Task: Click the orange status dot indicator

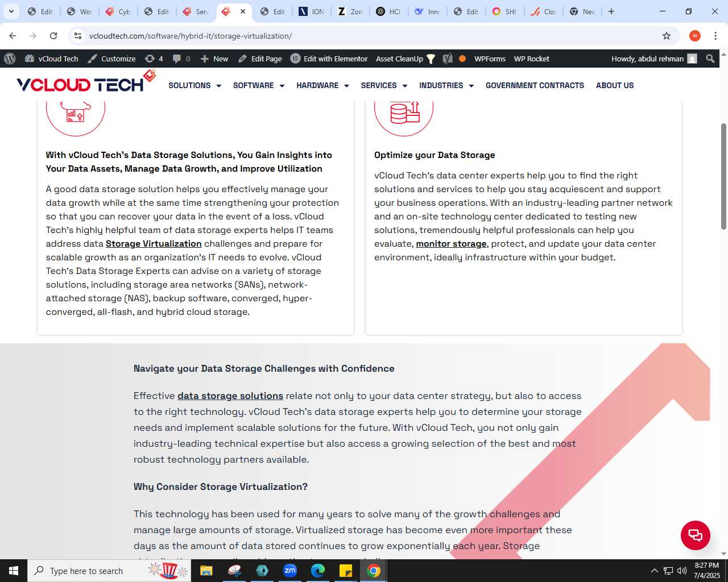Action: 462,59
